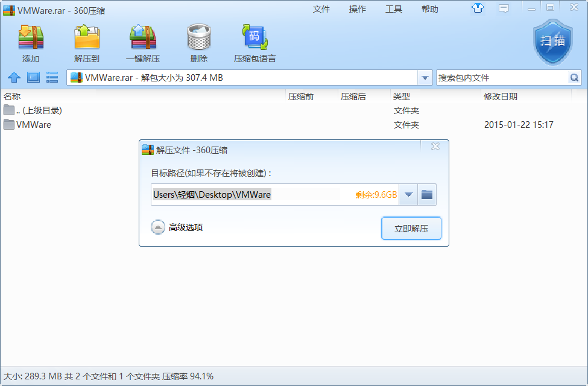Go up one directory with arrow icon
This screenshot has width=588, height=386.
14,77
